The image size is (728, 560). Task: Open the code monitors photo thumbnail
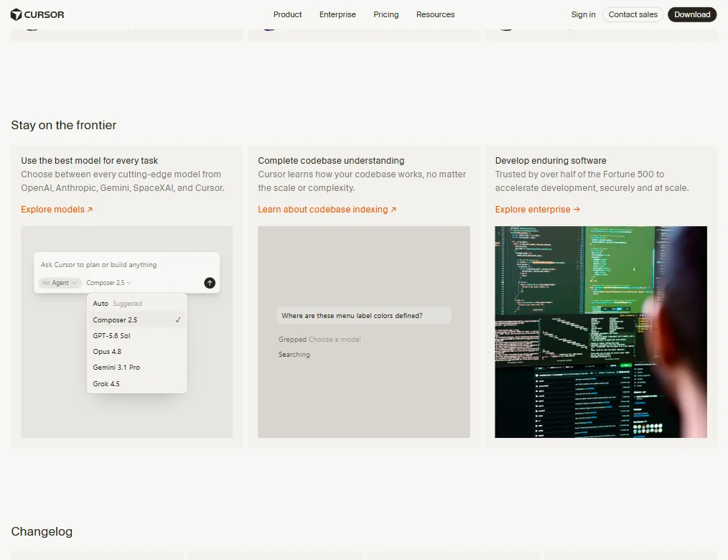601,332
